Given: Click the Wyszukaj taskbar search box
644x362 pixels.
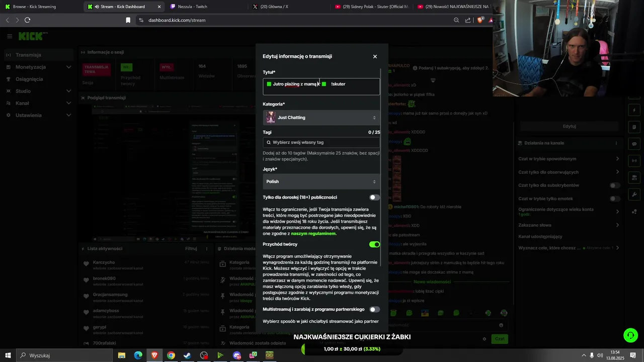Looking at the screenshot, I should pos(65,355).
